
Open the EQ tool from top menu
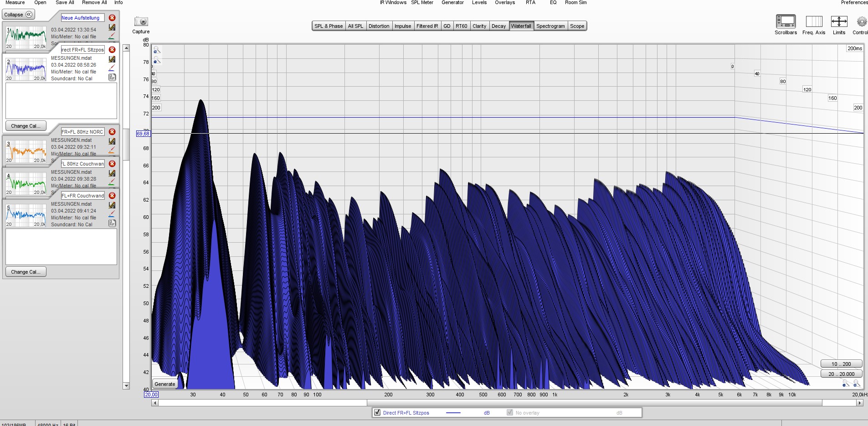pyautogui.click(x=553, y=3)
